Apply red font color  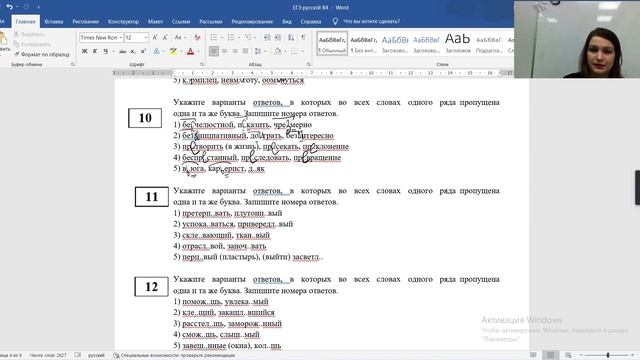pos(190,51)
